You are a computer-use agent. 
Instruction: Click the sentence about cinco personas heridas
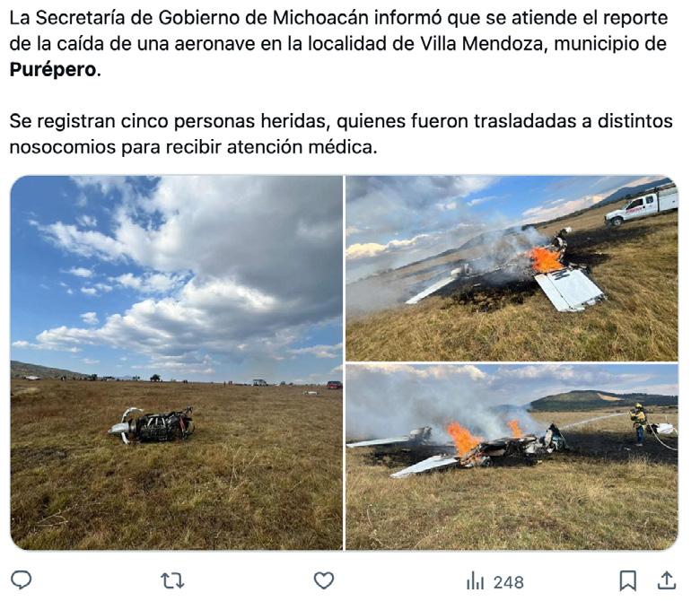point(341,134)
